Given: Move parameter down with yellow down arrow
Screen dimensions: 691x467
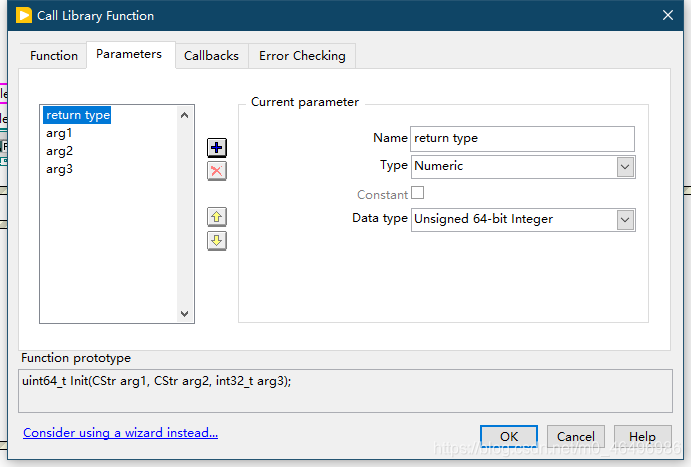Looking at the screenshot, I should (x=216, y=241).
